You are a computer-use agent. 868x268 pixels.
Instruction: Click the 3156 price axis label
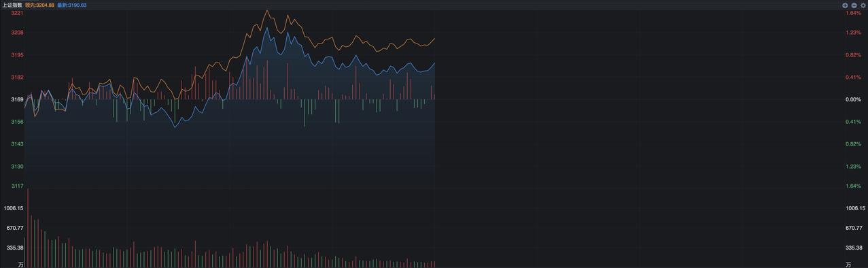point(18,122)
